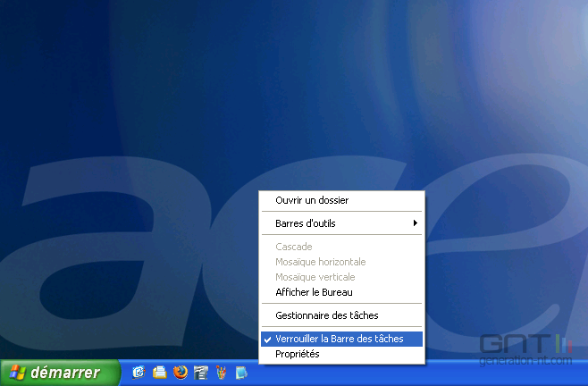The width and height of the screenshot is (588, 386).
Task: Click the démarrer start button
Action: (60, 373)
